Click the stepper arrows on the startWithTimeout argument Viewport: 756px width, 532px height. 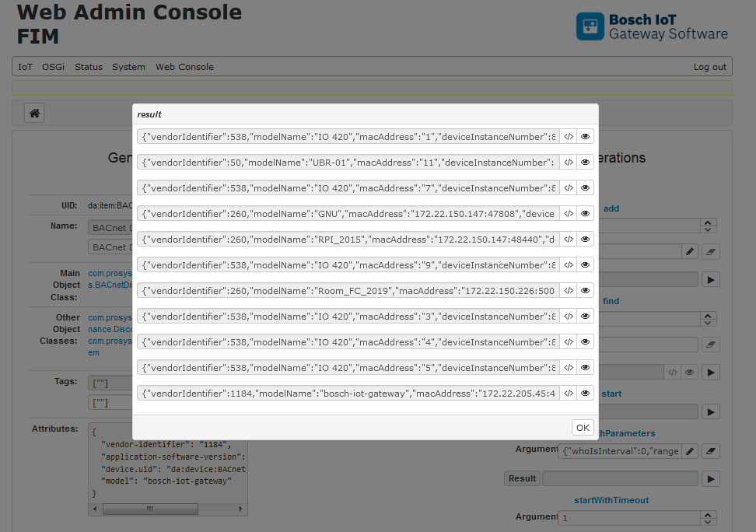(708, 518)
